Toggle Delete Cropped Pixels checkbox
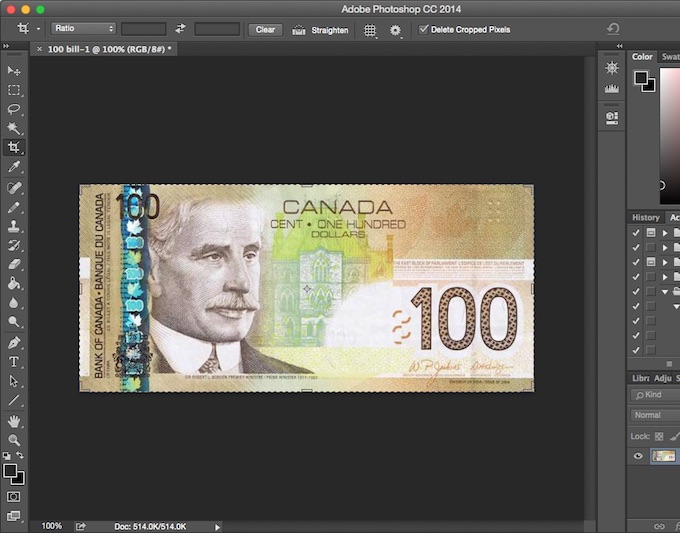 [423, 29]
